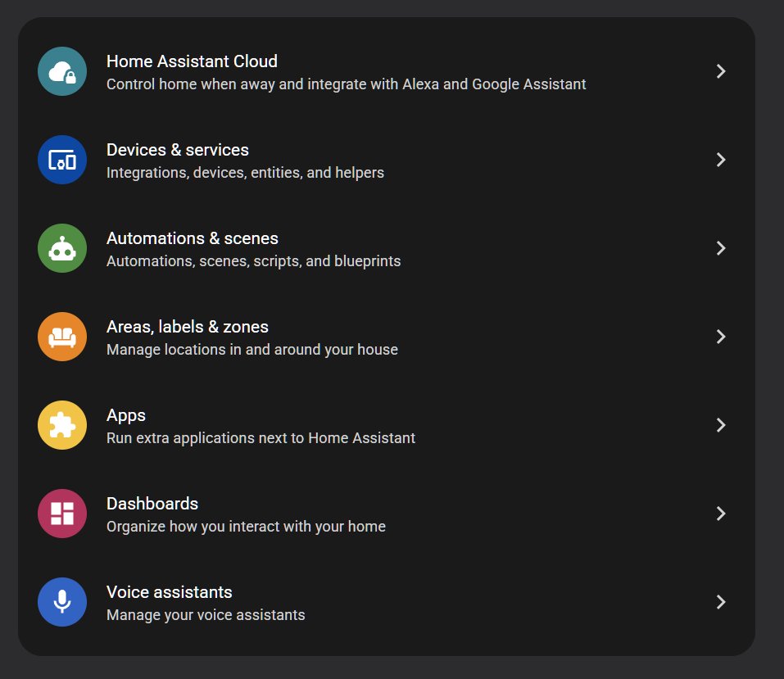
Task: Choose the Dashboards title
Action: (x=152, y=504)
